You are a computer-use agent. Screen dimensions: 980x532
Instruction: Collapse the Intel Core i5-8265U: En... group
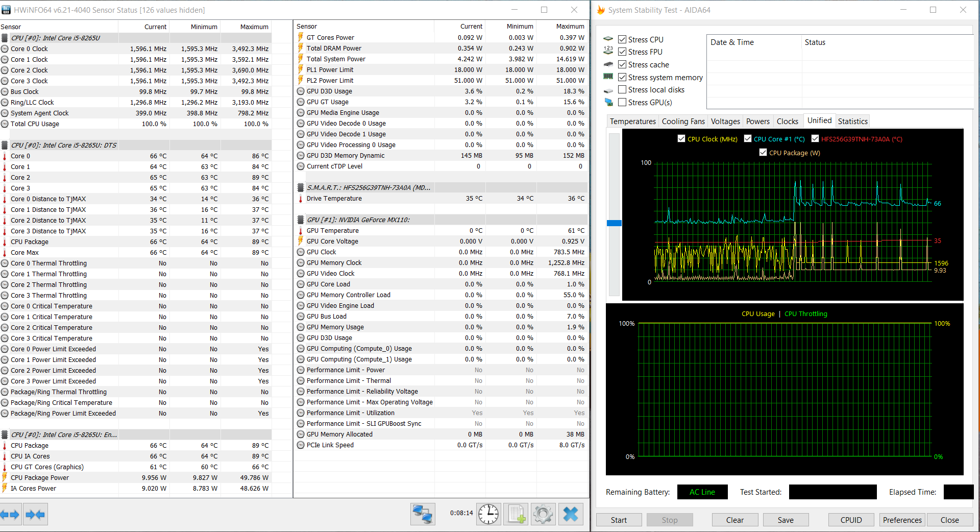[x=136, y=434]
